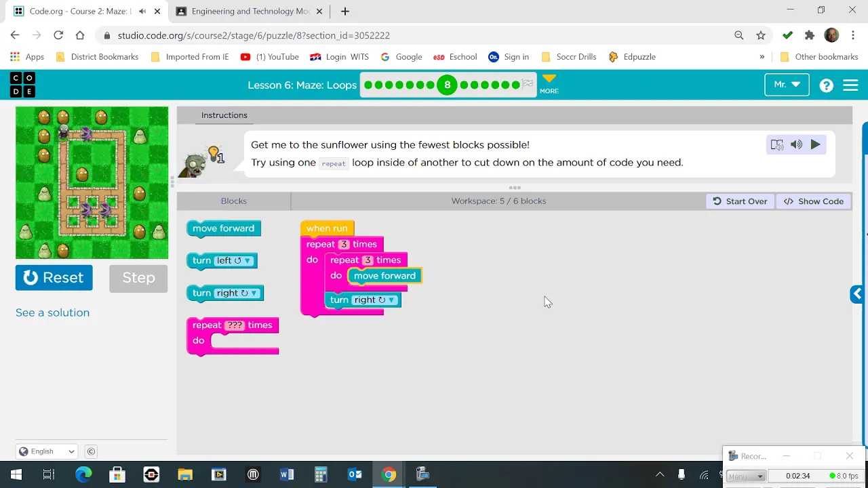Viewport: 868px width, 488px height.
Task: Click the outer repeat count 3 field
Action: (x=344, y=245)
